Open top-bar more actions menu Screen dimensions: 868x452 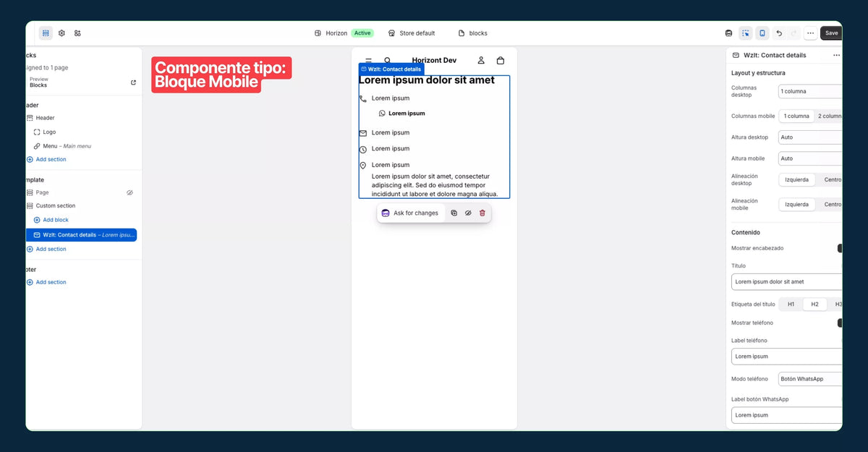click(x=810, y=33)
